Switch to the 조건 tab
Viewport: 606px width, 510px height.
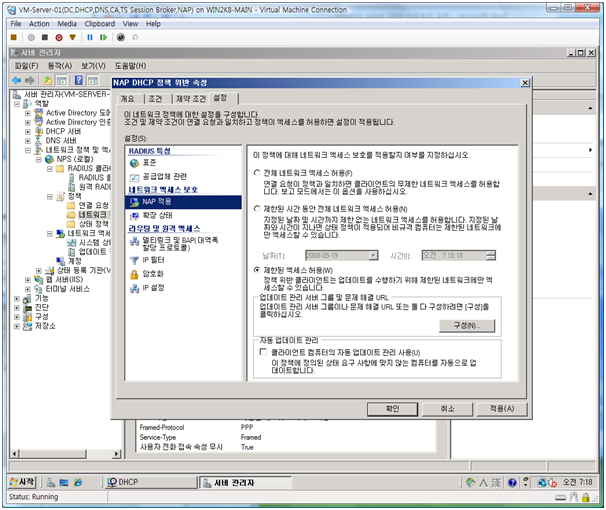pyautogui.click(x=155, y=99)
